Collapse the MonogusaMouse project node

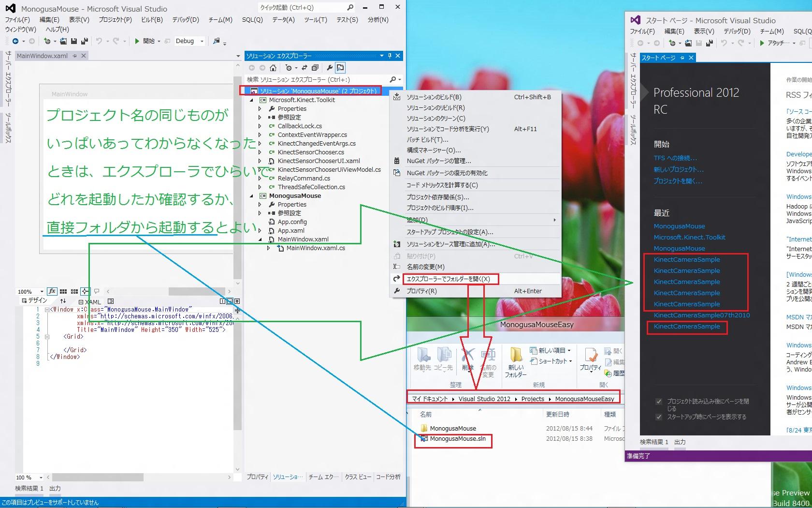(251, 196)
